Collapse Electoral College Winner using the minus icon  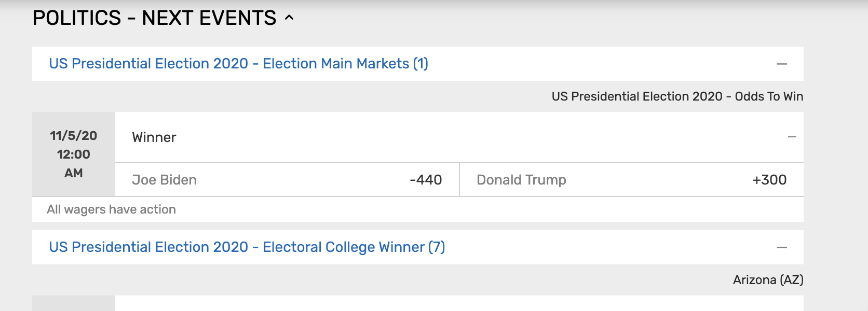pyautogui.click(x=782, y=247)
